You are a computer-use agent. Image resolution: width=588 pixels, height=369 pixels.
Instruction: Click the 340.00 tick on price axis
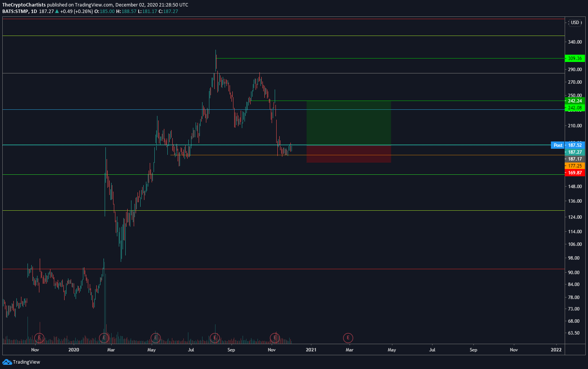pos(575,42)
